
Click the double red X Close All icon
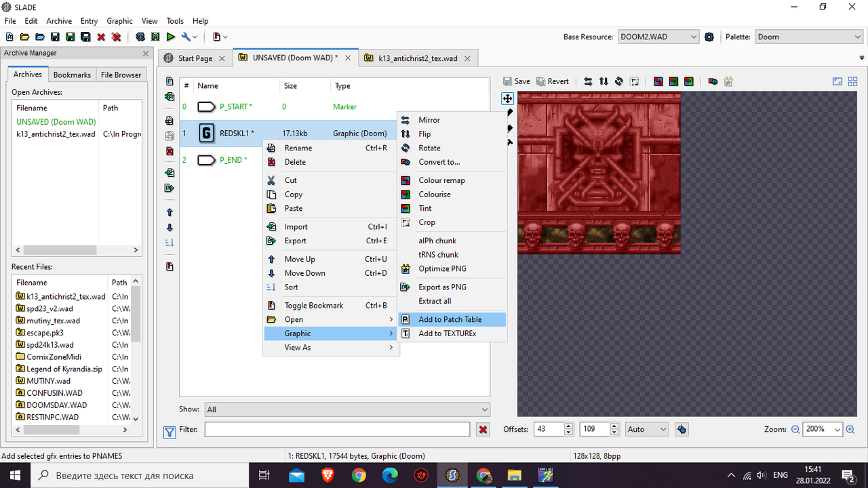(x=116, y=37)
